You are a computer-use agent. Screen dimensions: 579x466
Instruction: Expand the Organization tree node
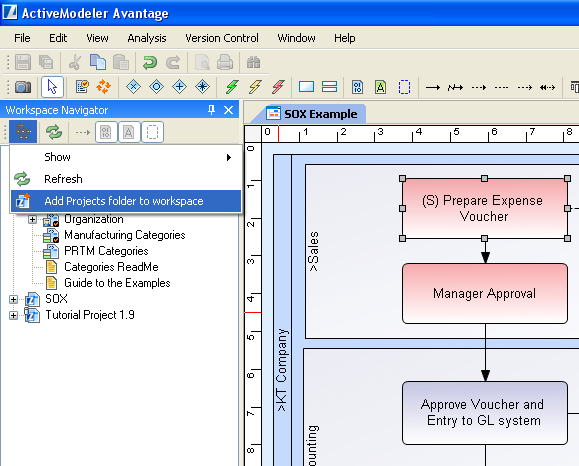[x=32, y=220]
